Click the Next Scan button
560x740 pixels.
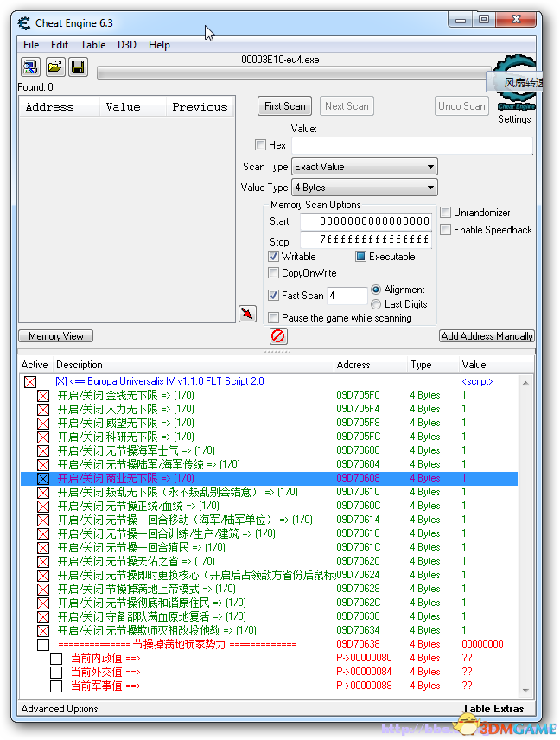tap(347, 106)
